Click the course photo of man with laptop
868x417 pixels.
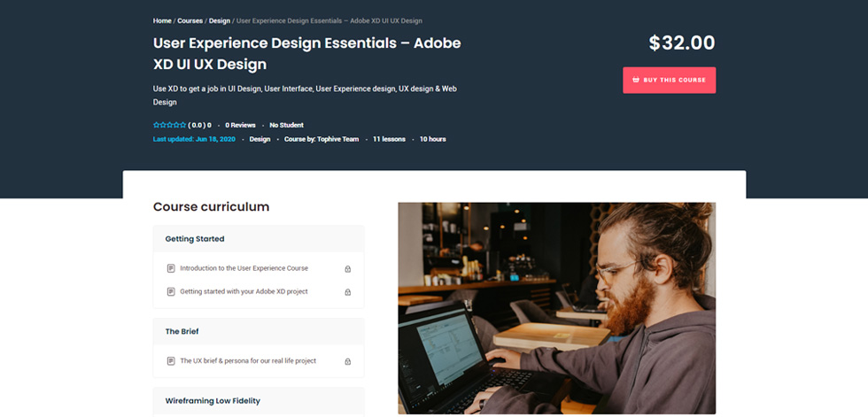[x=557, y=308]
